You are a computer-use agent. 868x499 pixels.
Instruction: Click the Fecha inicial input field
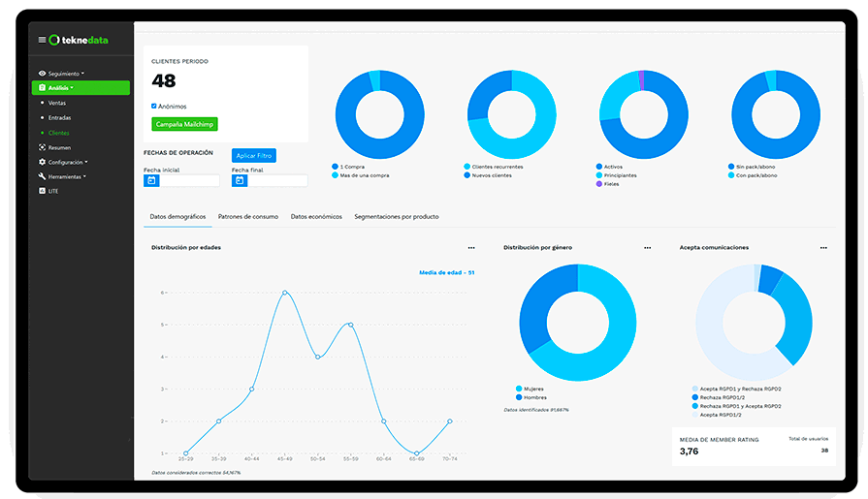point(189,180)
